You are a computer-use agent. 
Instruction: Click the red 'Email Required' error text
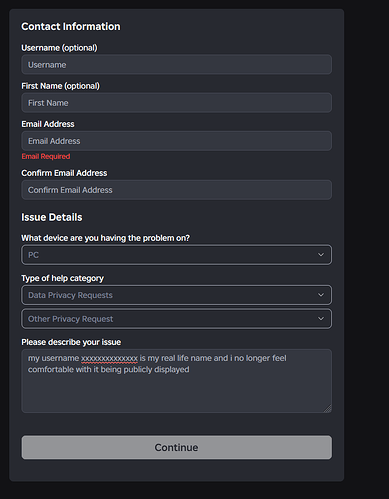coord(46,156)
